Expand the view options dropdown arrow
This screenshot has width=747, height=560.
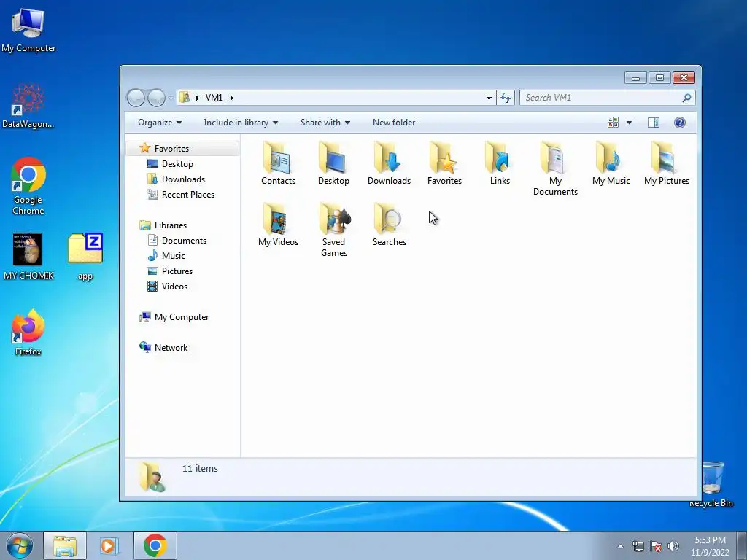pos(629,122)
